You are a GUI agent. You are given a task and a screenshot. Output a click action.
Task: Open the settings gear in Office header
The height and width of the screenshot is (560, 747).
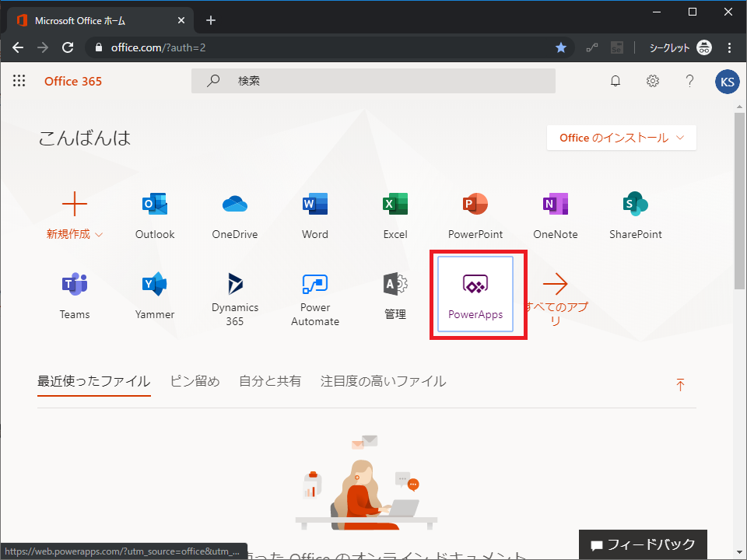pos(653,81)
